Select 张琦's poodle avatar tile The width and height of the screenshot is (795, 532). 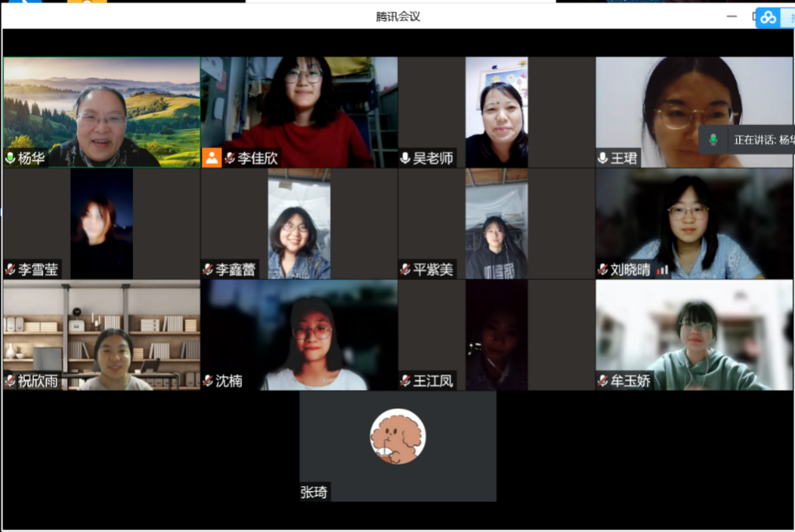397,437
